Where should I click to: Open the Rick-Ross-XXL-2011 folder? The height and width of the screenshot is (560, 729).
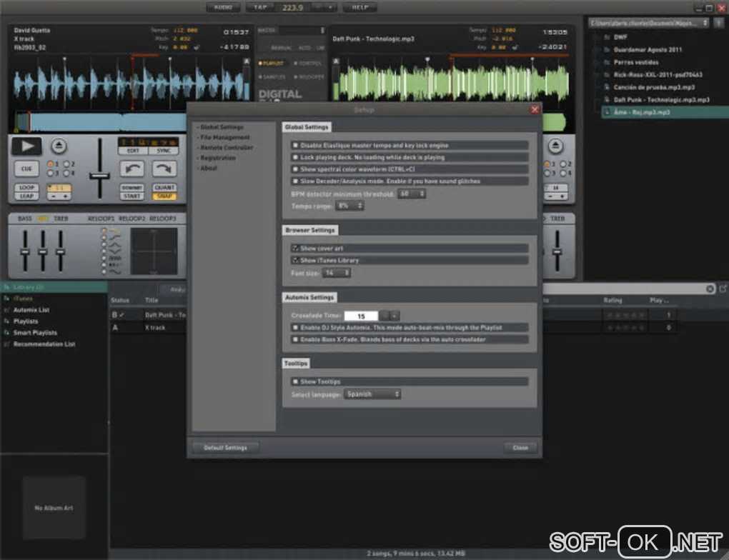tap(658, 74)
